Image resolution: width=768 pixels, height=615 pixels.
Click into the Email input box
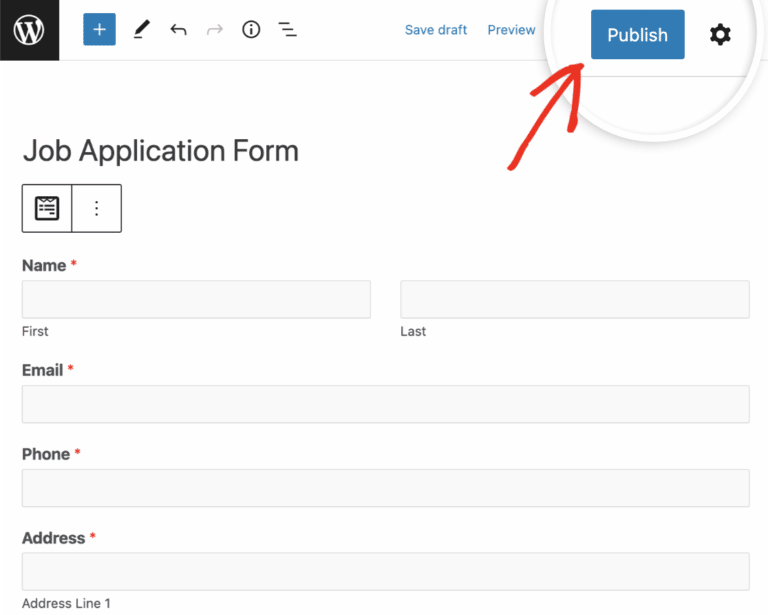tap(385, 404)
